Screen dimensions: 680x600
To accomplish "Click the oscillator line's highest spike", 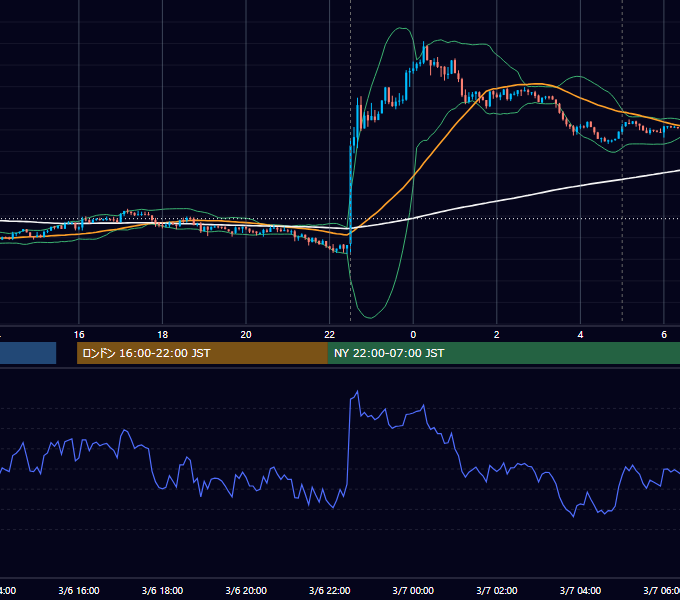I will [357, 392].
